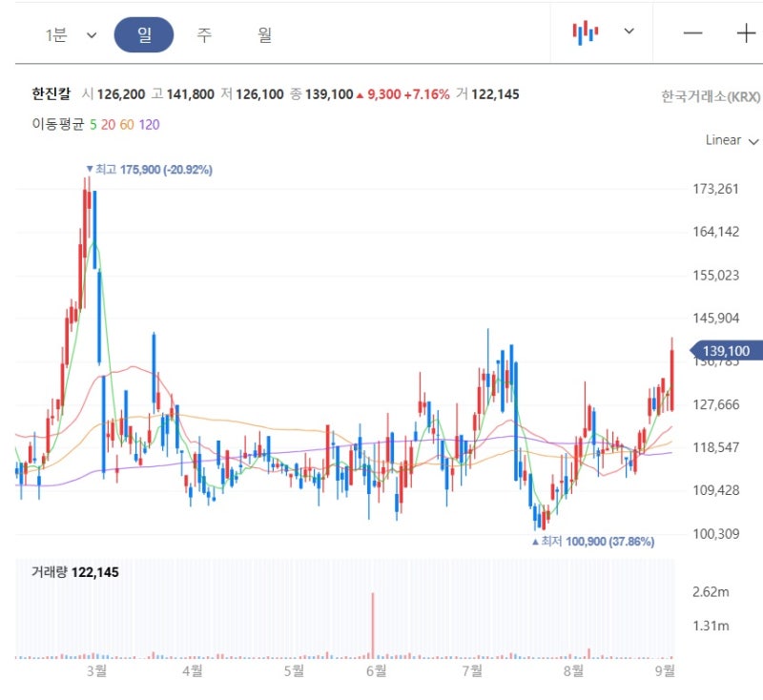Switch to the 월 monthly chart tab
Screen dimensions: 763x700
(x=264, y=35)
